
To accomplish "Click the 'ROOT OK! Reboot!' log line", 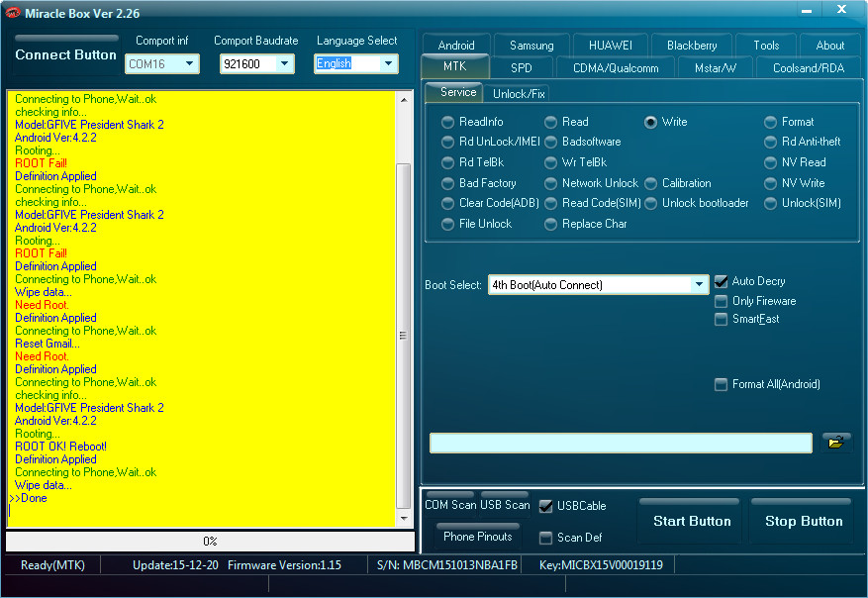I will click(x=61, y=447).
